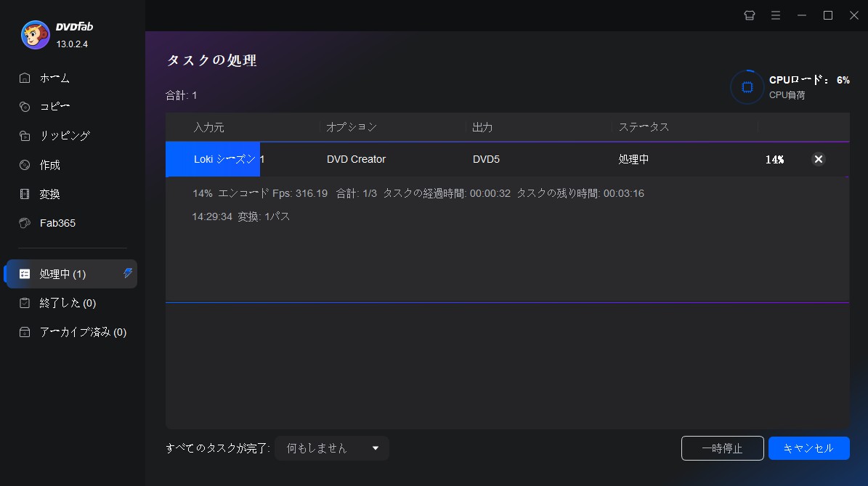The image size is (868, 486).
Task: Click the CPU load chip icon
Action: 747,87
